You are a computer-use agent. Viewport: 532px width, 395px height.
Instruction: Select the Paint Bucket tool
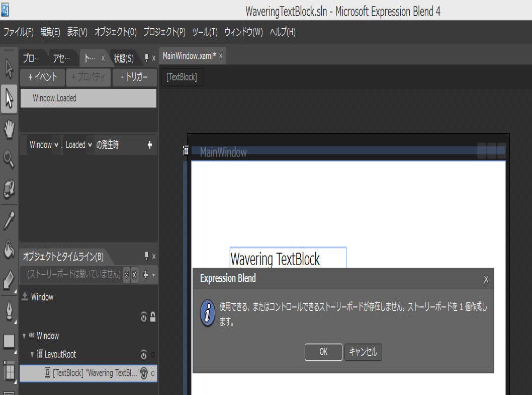9,250
